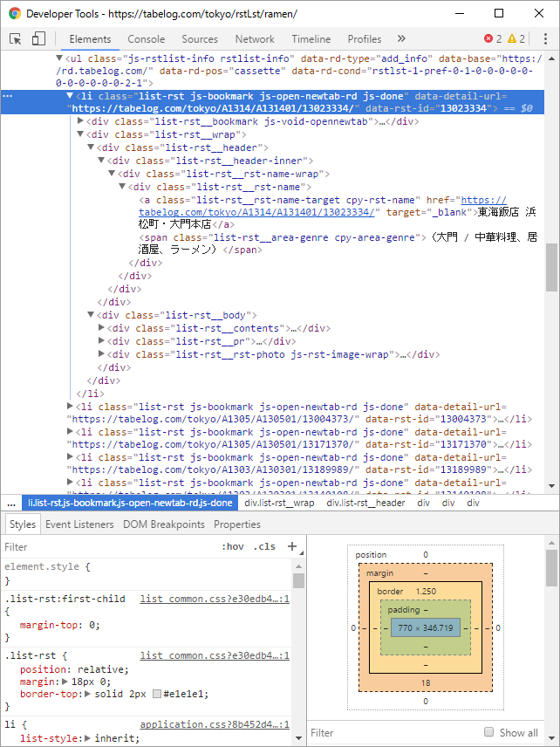Viewport: 560px width, 747px height.
Task: Select the Styles sidebar tab
Action: click(23, 524)
